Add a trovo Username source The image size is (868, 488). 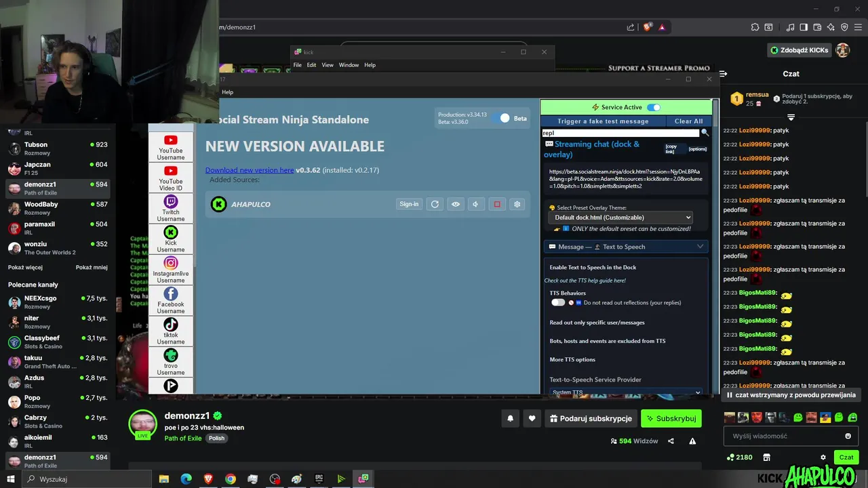[171, 362]
